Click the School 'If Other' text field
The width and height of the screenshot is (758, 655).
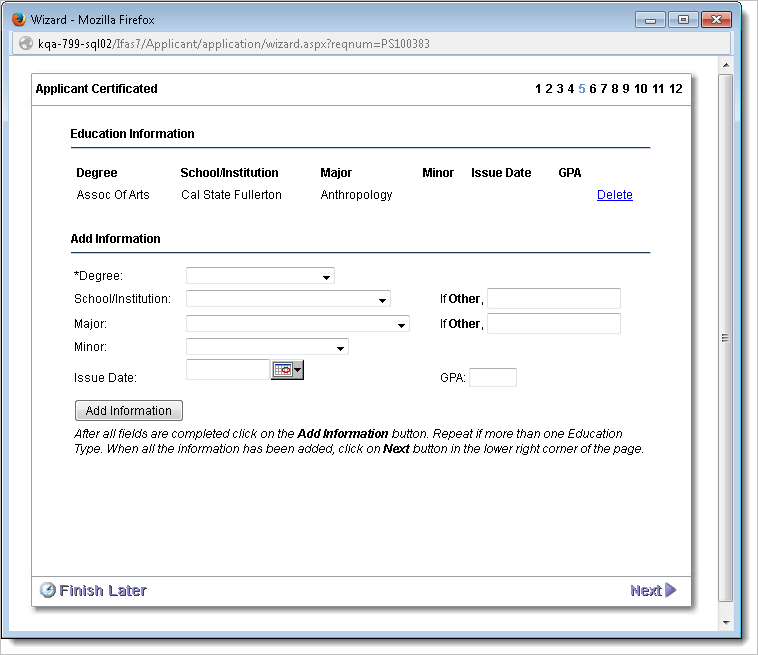553,299
